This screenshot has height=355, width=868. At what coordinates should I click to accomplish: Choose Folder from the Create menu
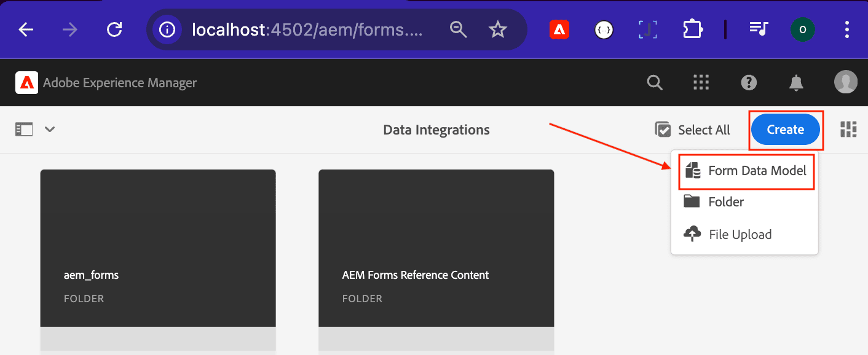click(x=744, y=201)
